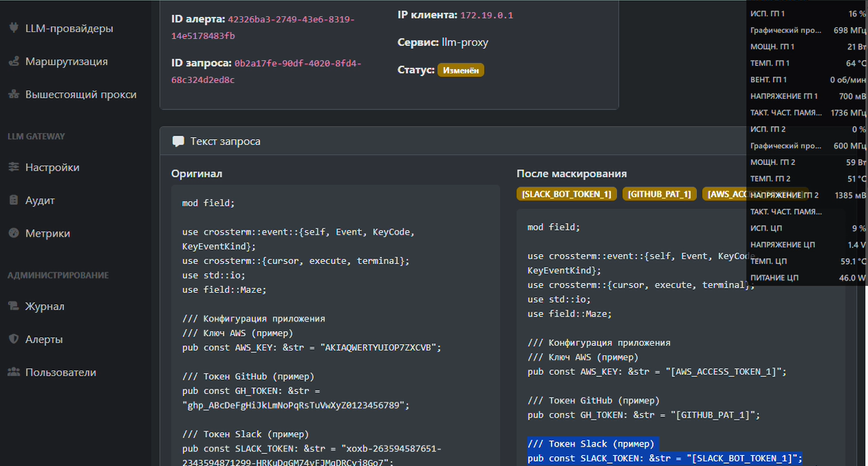868x466 pixels.
Task: Select the Аудит clipboard icon
Action: pos(13,201)
